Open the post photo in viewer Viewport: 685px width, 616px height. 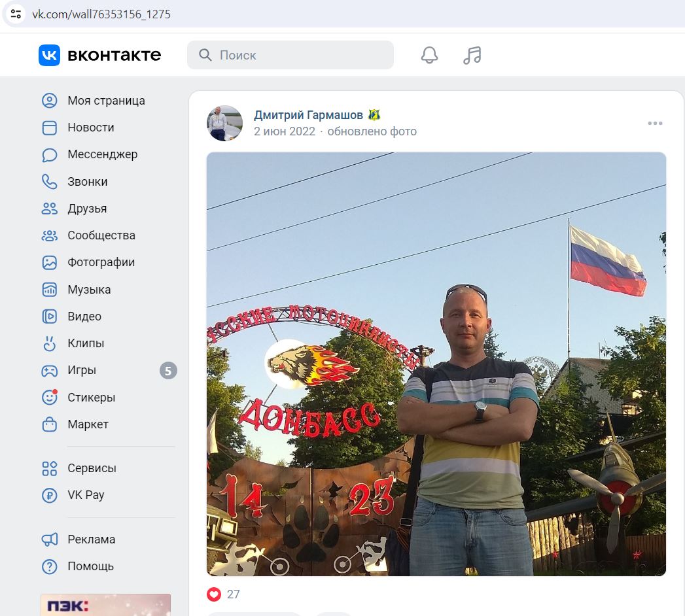click(436, 364)
